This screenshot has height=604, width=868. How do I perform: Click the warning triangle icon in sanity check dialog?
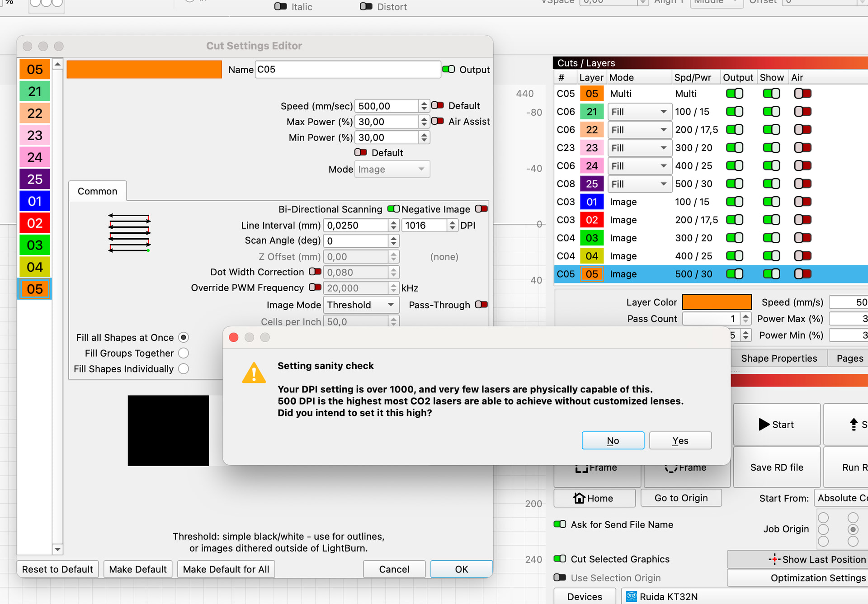tap(254, 373)
